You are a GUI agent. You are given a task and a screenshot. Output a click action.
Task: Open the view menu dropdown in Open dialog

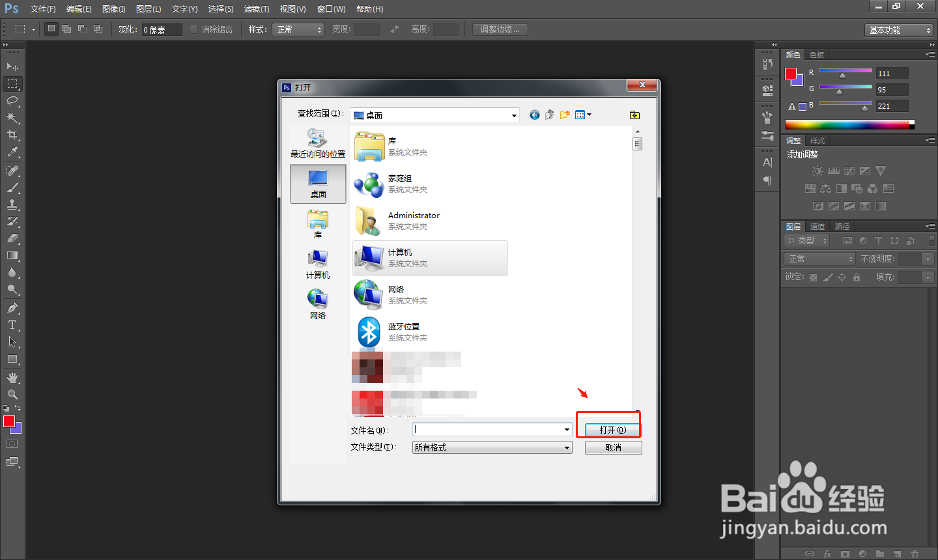pyautogui.click(x=583, y=115)
